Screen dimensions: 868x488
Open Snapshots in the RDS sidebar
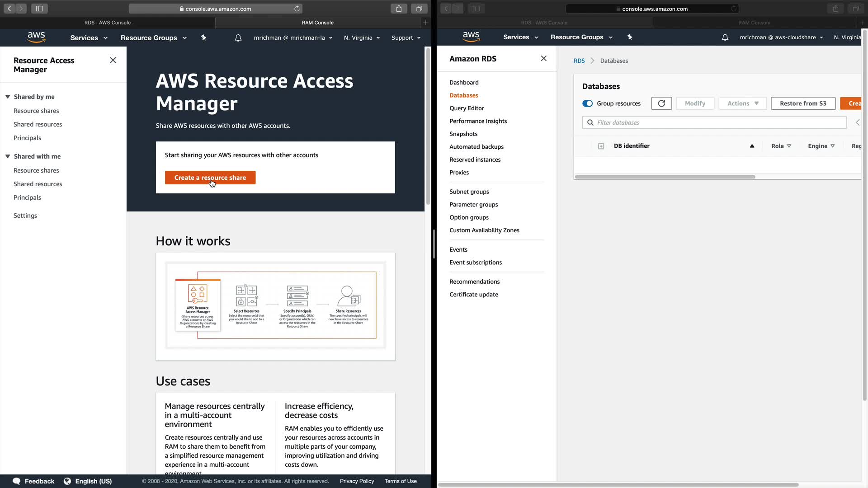(463, 134)
